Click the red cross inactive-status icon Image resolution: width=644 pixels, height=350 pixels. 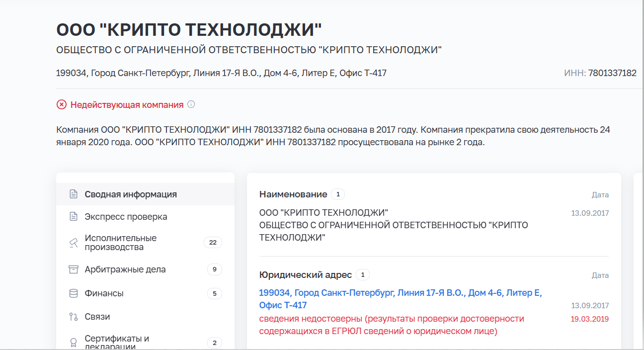(61, 105)
